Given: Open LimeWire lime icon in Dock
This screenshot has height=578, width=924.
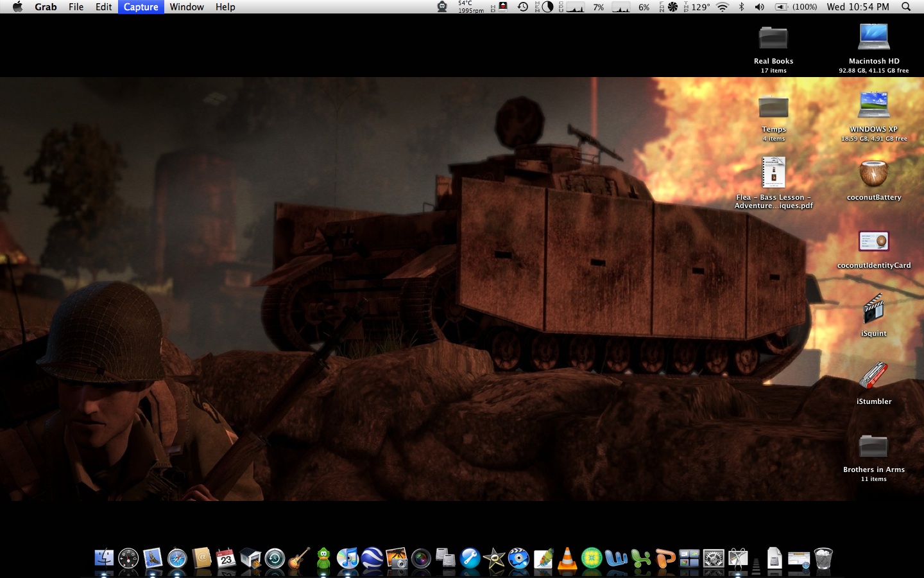Looking at the screenshot, I should point(592,559).
